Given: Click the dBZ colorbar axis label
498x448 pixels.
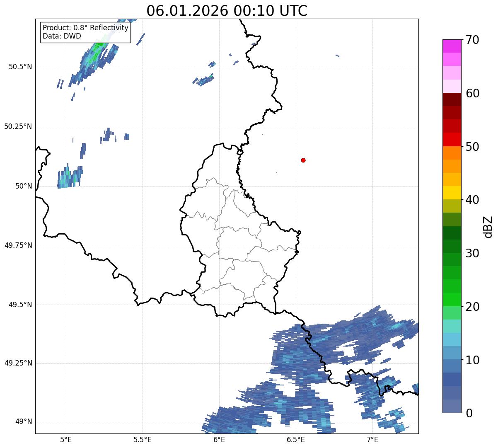Looking at the screenshot, I should pos(488,227).
